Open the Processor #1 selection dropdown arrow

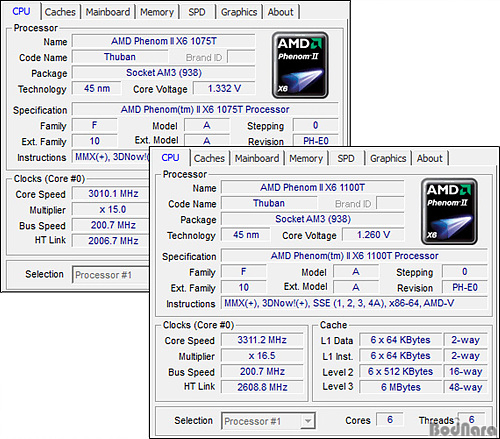pos(308,421)
